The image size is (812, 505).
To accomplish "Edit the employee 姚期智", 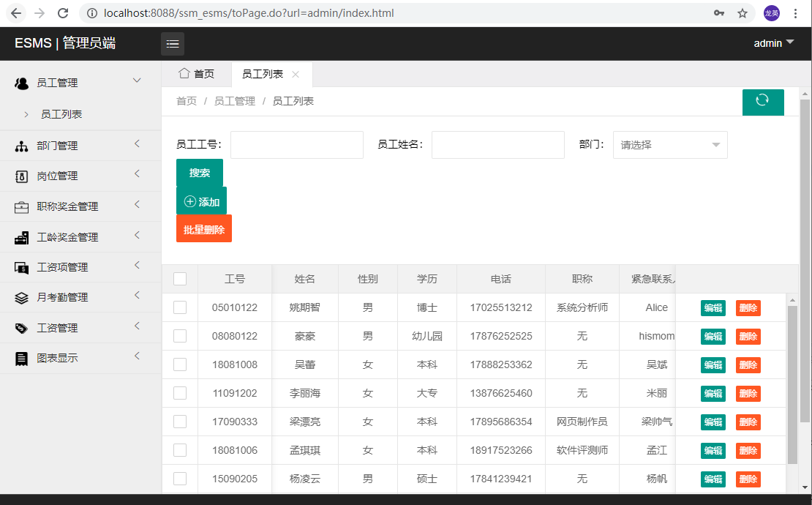I will (713, 308).
